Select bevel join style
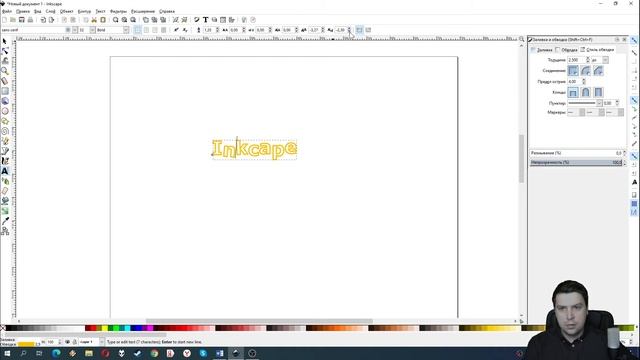The width and height of the screenshot is (640, 360). coord(598,71)
